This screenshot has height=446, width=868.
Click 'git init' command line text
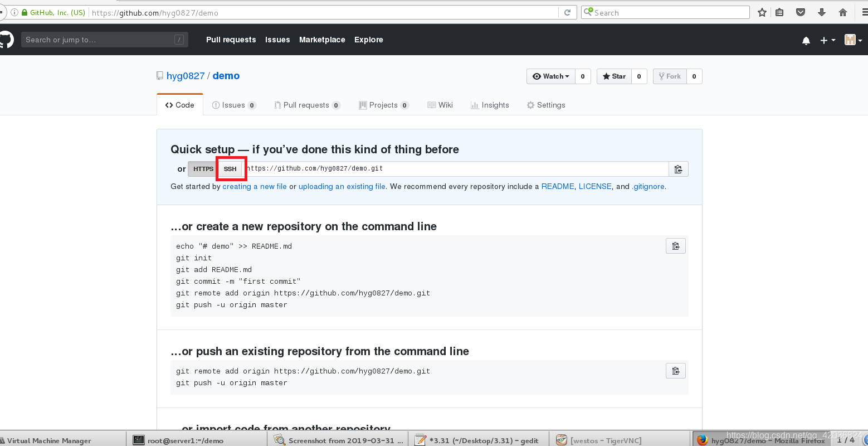(x=194, y=258)
